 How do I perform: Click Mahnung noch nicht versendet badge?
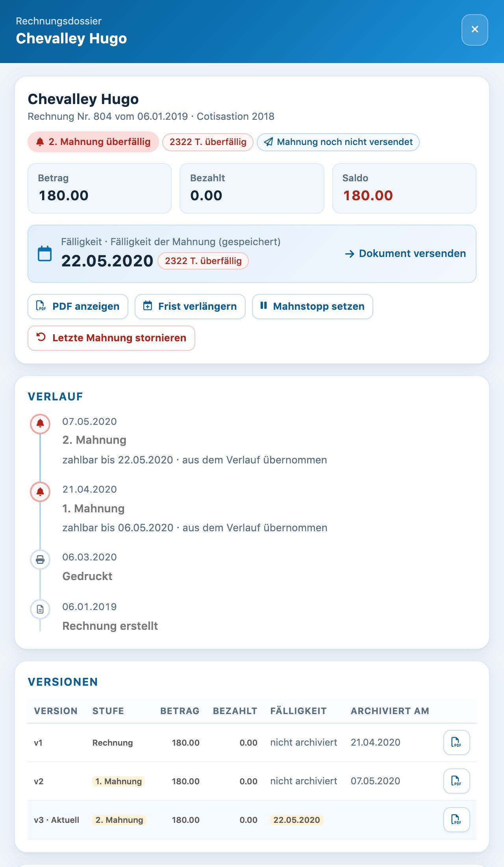pos(338,142)
